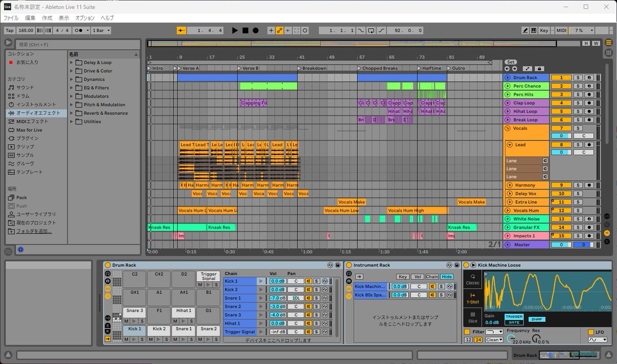Toggle Drum Rack device on/off button

click(x=107, y=265)
